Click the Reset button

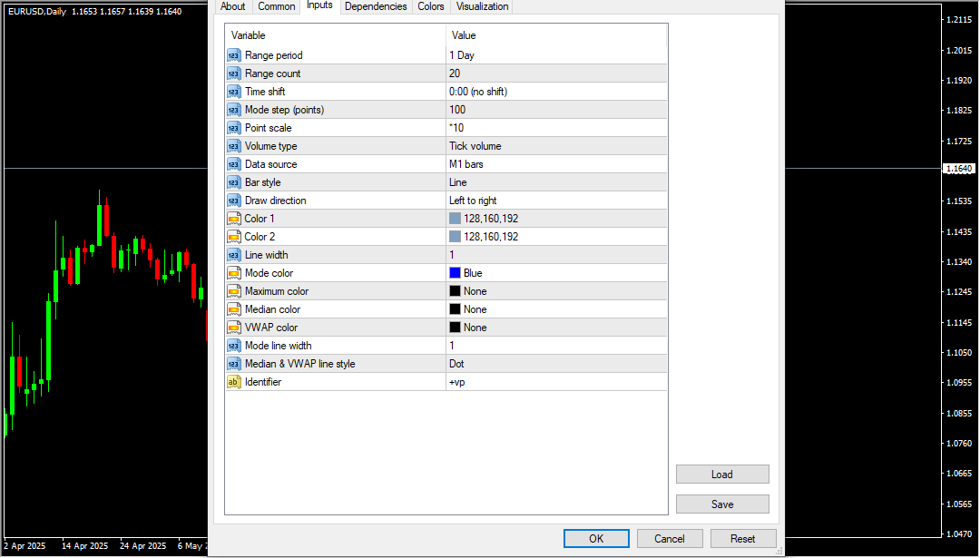coord(742,538)
